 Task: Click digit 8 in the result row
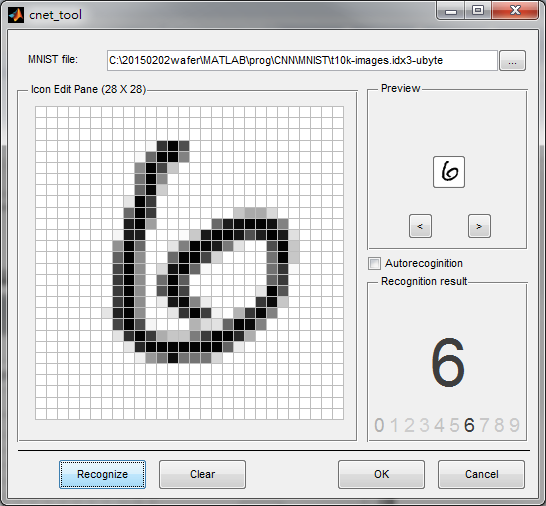pyautogui.click(x=499, y=425)
